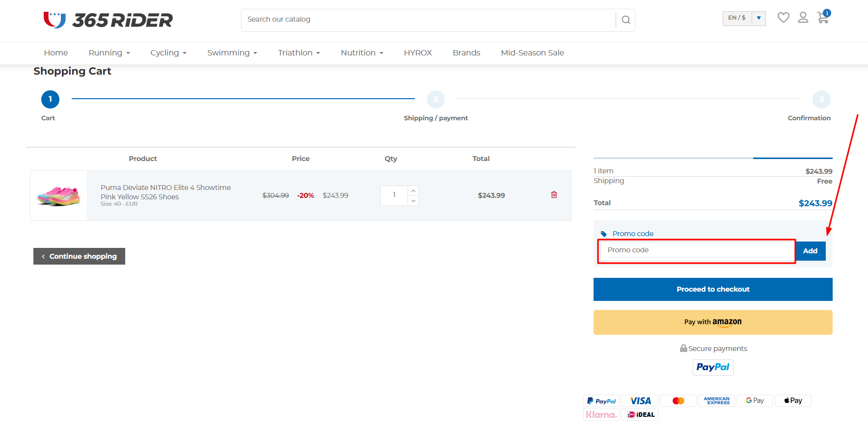Expand the Swimming menu
This screenshot has height=432, width=868.
click(x=232, y=53)
